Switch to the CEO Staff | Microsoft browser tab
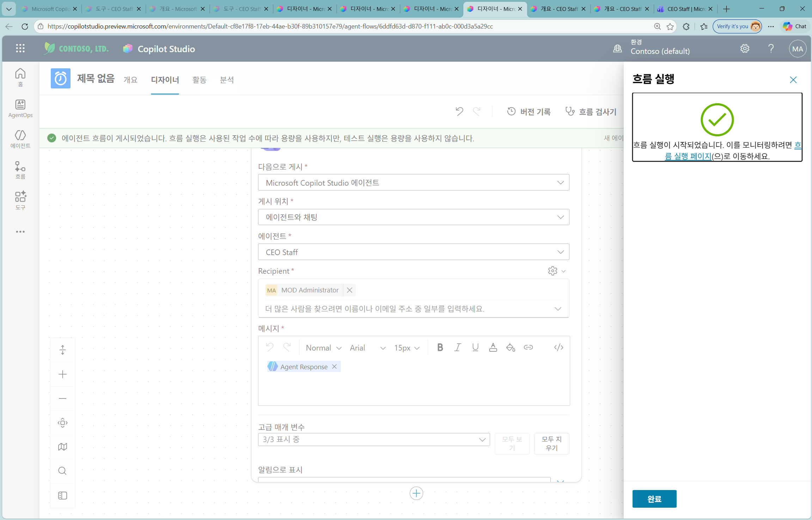This screenshot has height=520, width=812. [x=685, y=9]
